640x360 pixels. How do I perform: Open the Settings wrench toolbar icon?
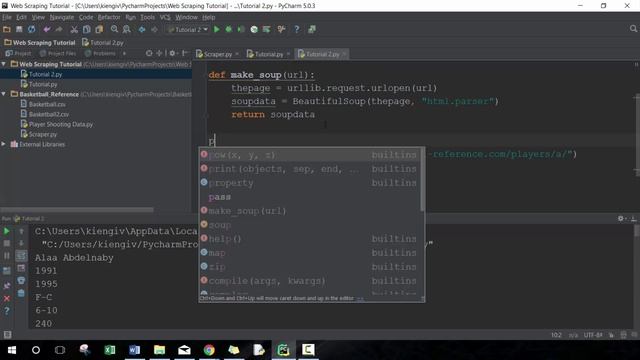click(x=281, y=29)
